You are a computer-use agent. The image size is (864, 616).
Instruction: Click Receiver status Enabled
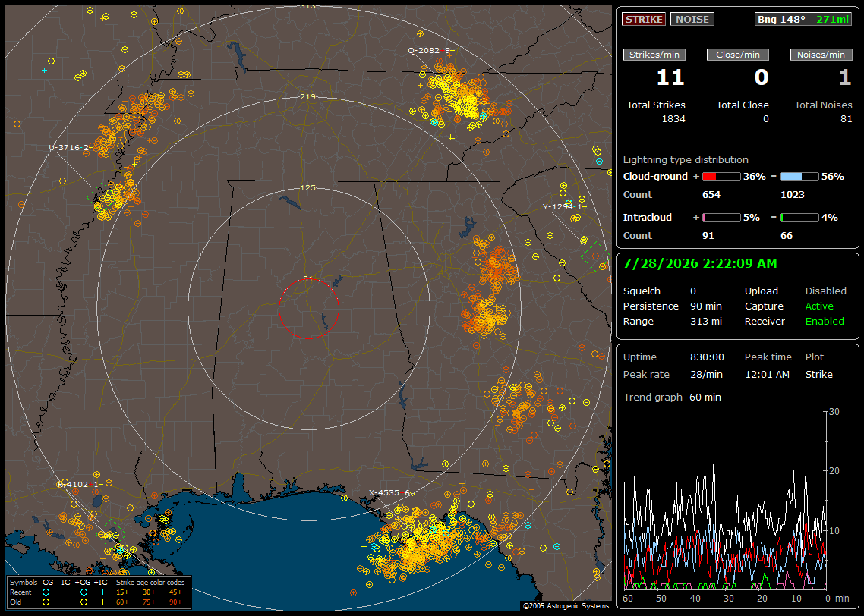pos(825,322)
